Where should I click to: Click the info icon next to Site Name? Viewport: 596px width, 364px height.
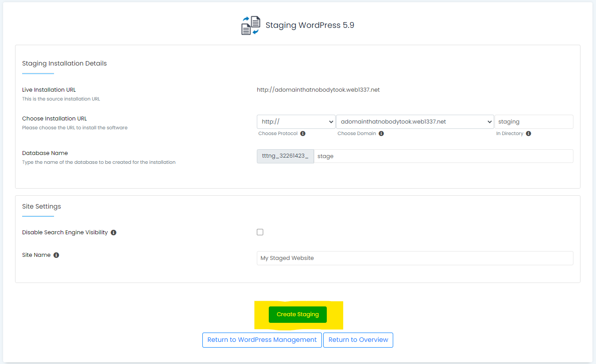pyautogui.click(x=56, y=255)
